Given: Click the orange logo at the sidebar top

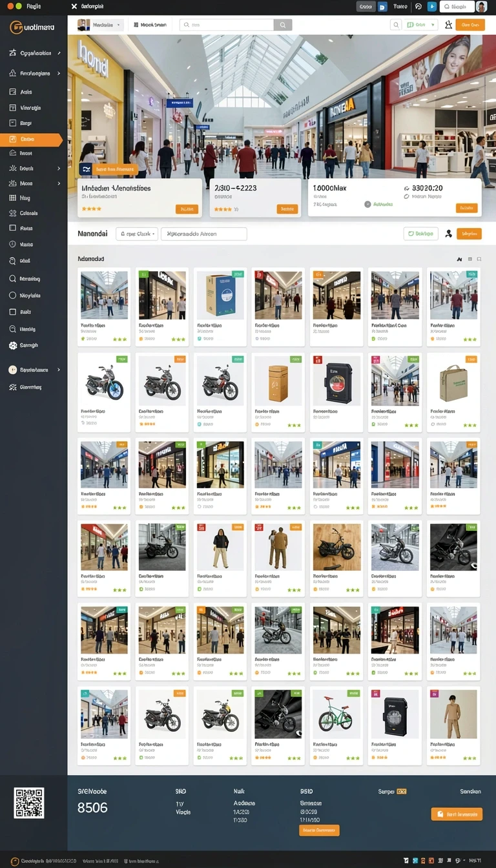Looking at the screenshot, I should pyautogui.click(x=15, y=27).
